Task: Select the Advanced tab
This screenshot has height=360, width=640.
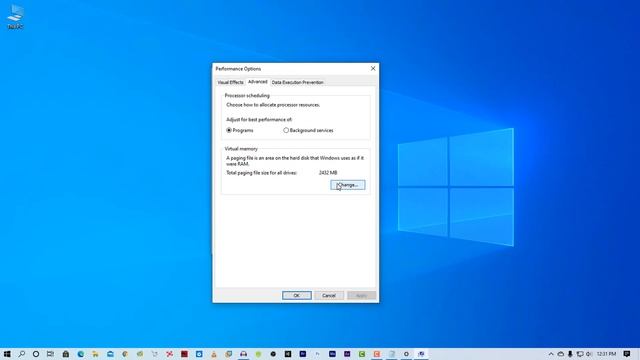Action: click(x=258, y=82)
